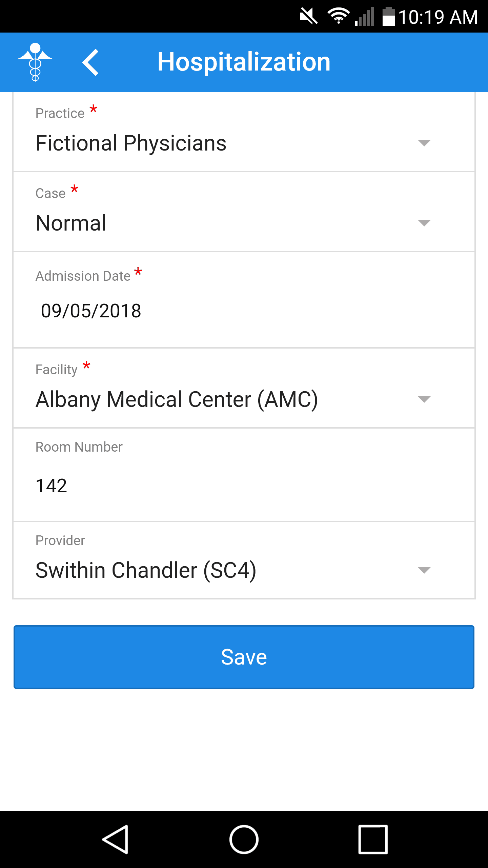Tap the caduceus medical logo icon
488x868 pixels.
35,62
